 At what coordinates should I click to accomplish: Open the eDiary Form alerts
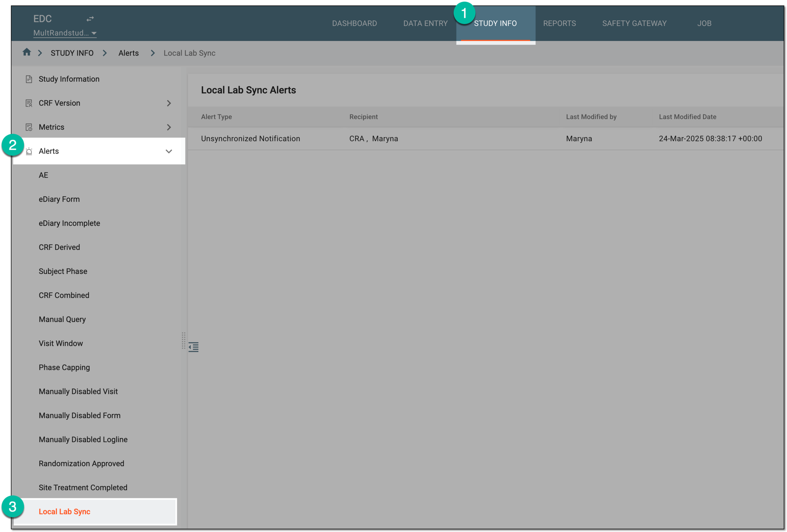tap(59, 199)
